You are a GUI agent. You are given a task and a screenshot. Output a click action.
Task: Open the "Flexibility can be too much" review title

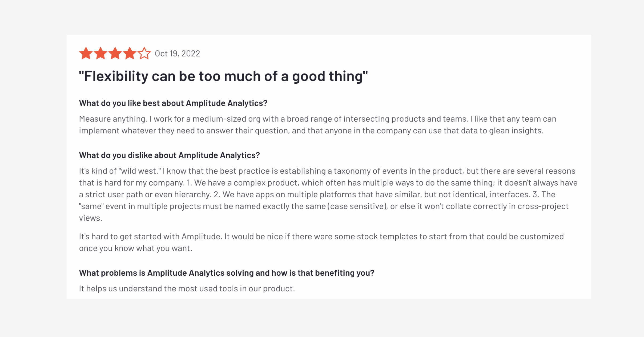coord(223,76)
